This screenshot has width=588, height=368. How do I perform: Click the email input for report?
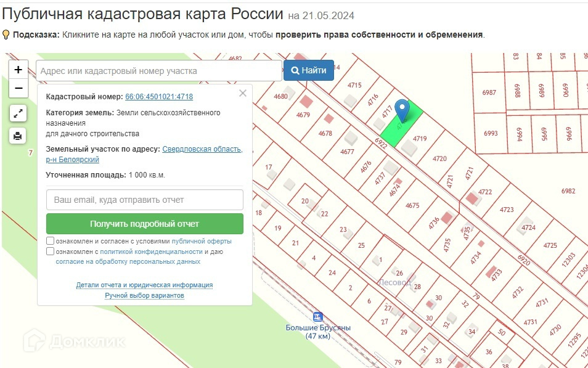point(145,200)
